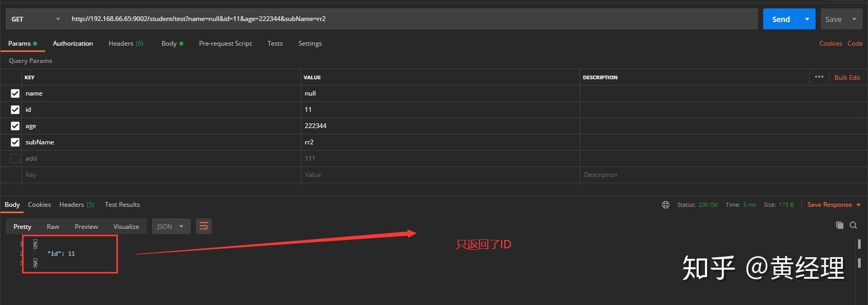The image size is (868, 305).
Task: Open the three-dots column options menu
Action: point(819,77)
